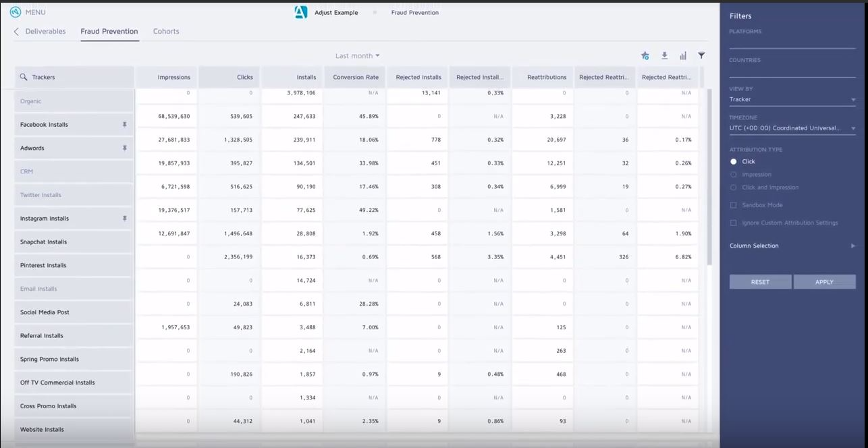Select the Pinterest Installs tracker
The image size is (868, 448).
click(74, 265)
